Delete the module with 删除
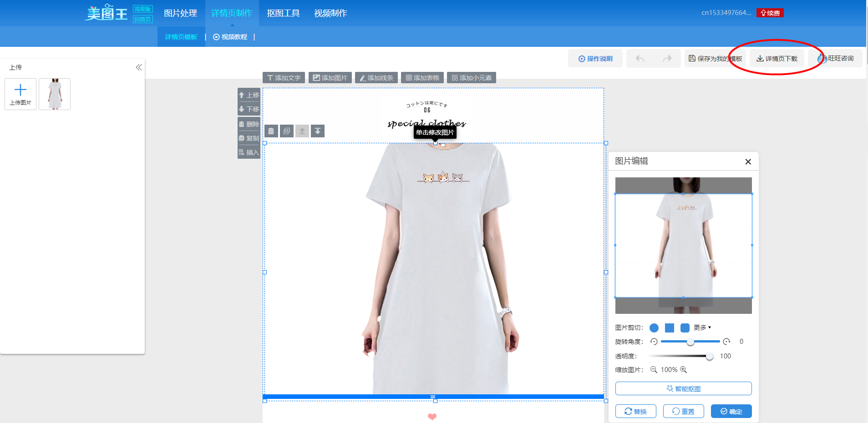This screenshot has height=423, width=868. [249, 124]
